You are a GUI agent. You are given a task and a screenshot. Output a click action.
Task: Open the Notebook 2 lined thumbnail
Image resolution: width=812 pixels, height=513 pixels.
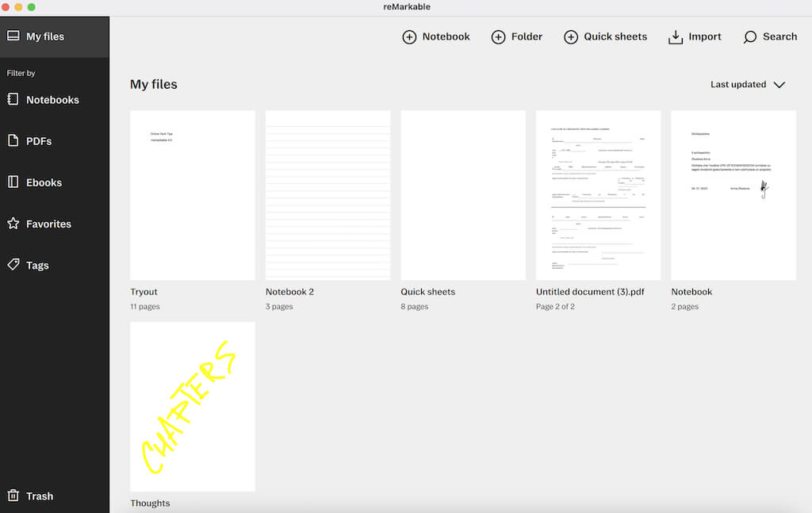pyautogui.click(x=327, y=195)
